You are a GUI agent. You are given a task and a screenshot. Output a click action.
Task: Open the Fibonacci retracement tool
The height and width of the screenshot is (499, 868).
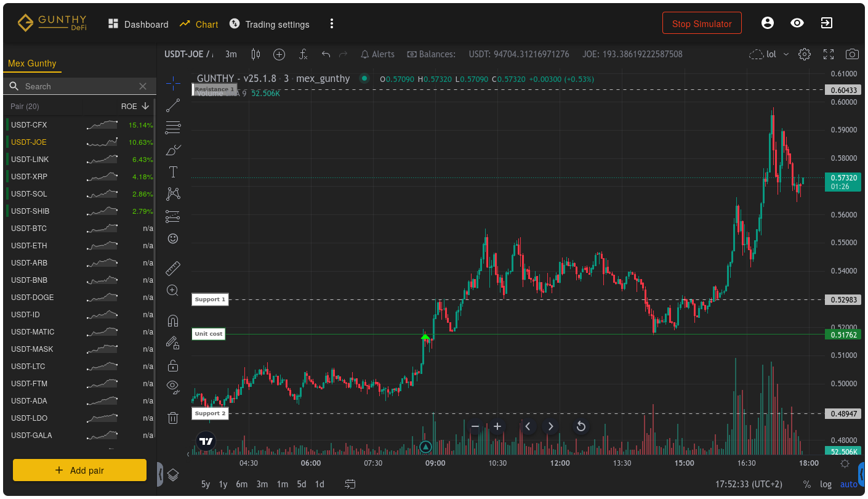pos(173,128)
